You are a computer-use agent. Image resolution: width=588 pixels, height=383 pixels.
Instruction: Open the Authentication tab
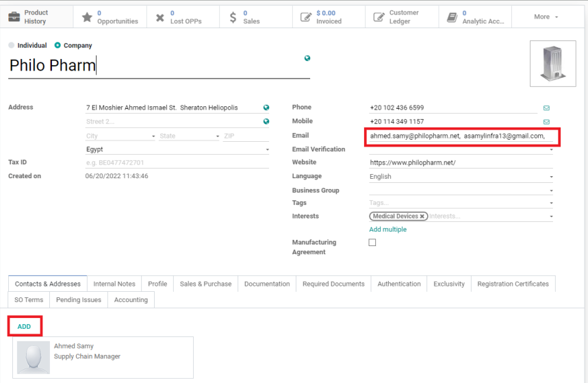399,284
